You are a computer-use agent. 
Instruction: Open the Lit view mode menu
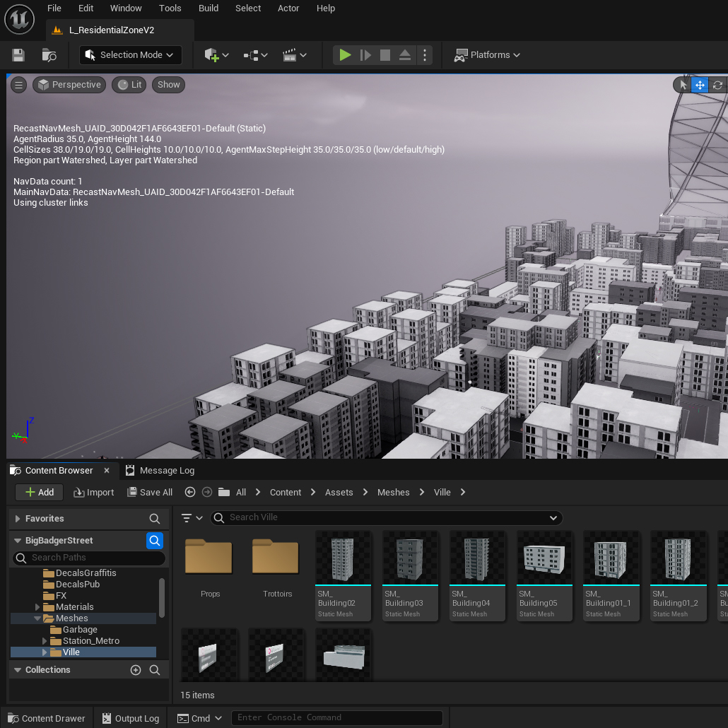point(129,85)
